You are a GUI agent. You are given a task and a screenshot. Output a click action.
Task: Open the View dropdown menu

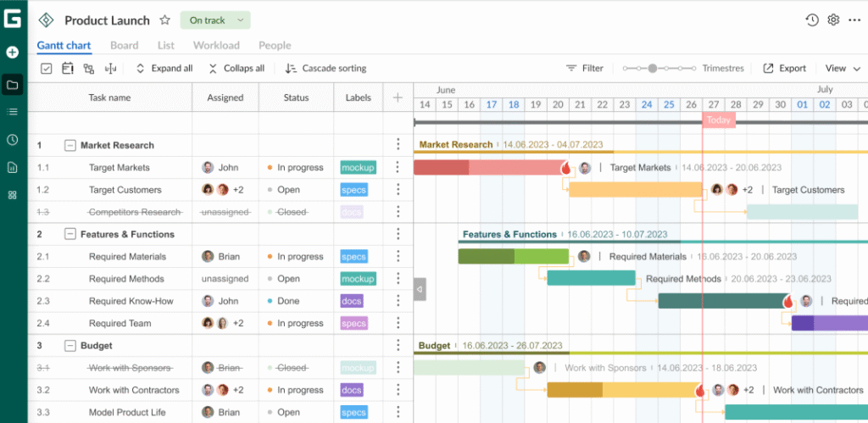(842, 69)
